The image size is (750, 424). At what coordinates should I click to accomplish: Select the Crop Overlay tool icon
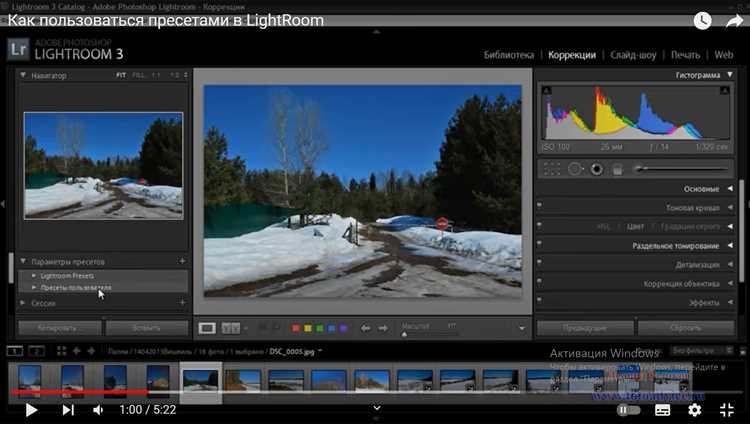click(x=551, y=169)
